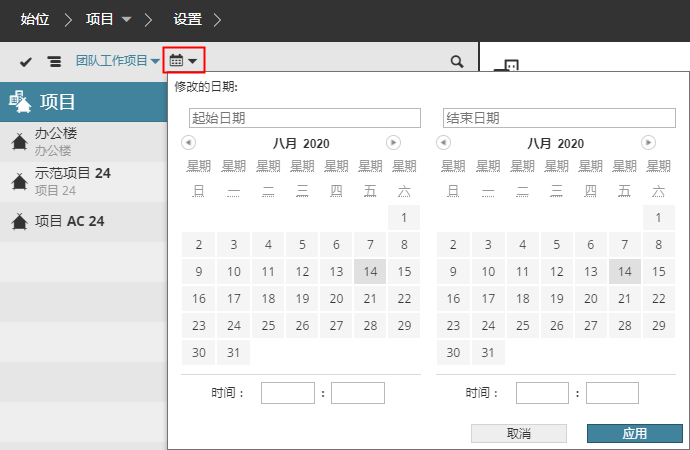Pick August 14 in start date calendar
Image resolution: width=690 pixels, height=450 pixels.
(x=370, y=271)
